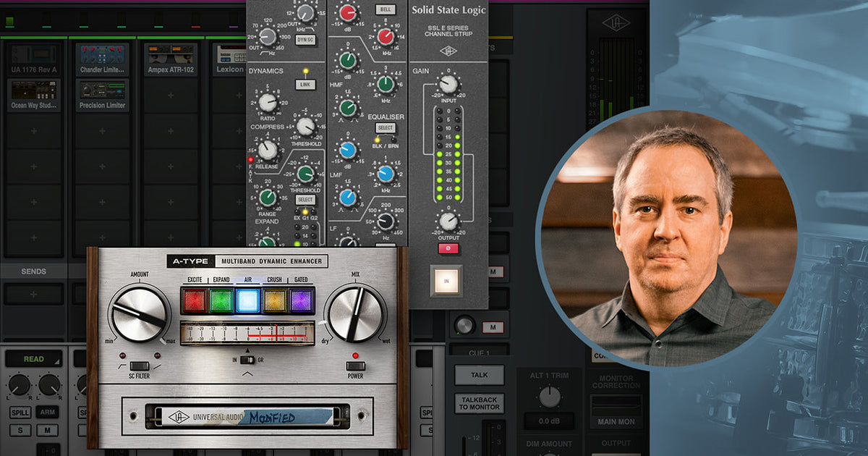Activate the purple GATED mode button
The image size is (868, 456).
[300, 300]
